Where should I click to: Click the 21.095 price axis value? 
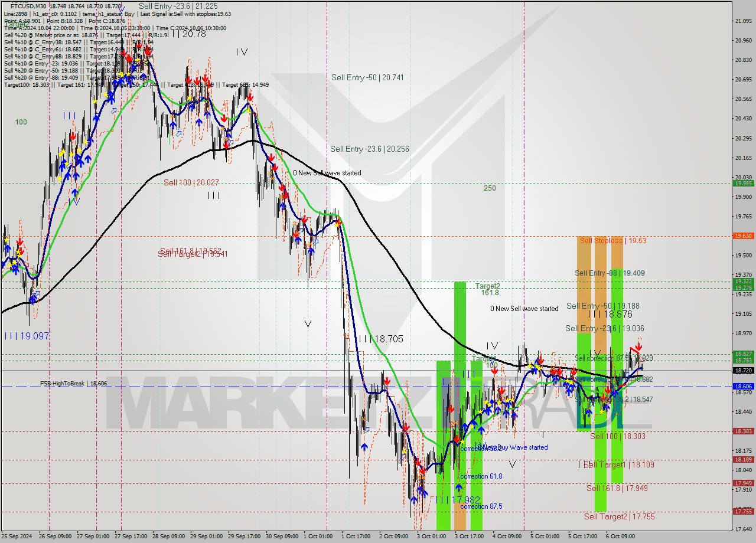tap(743, 21)
